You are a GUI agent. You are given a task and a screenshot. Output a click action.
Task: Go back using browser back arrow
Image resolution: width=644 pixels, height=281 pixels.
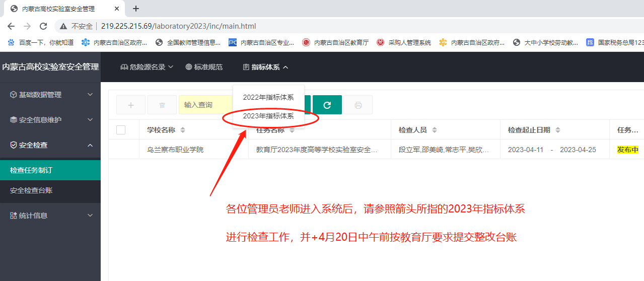click(11, 26)
